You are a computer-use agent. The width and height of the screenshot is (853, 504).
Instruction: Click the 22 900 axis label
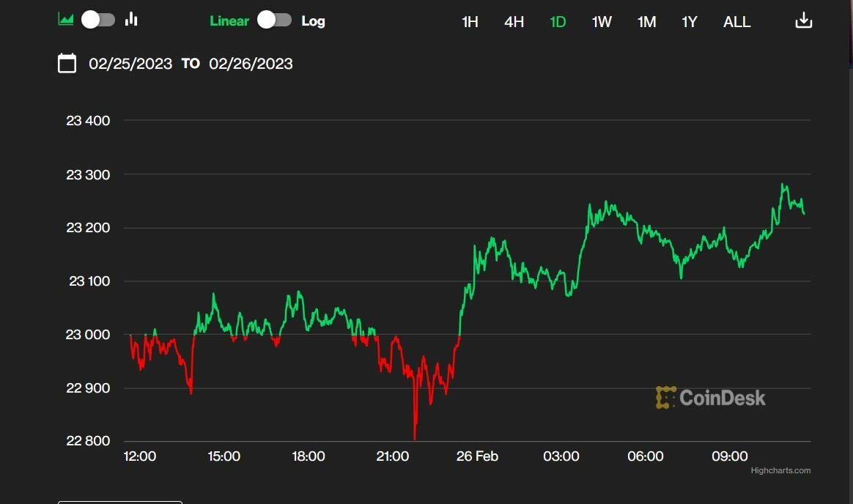88,388
